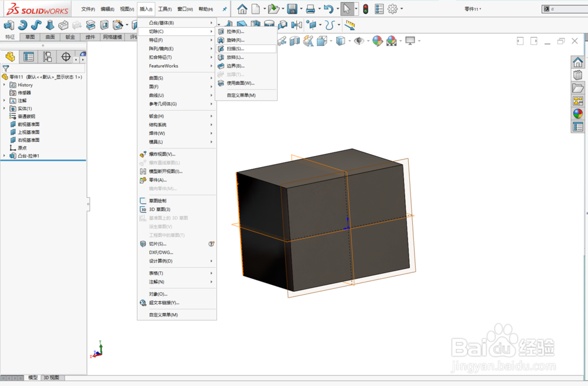Open DimXpertManager crosshair tab icon
The height and width of the screenshot is (386, 588).
[x=66, y=57]
